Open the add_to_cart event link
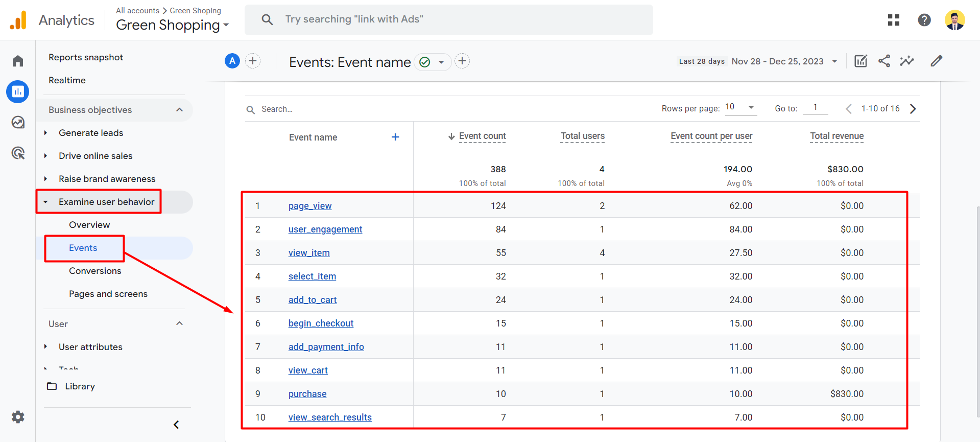980x442 pixels. 313,300
